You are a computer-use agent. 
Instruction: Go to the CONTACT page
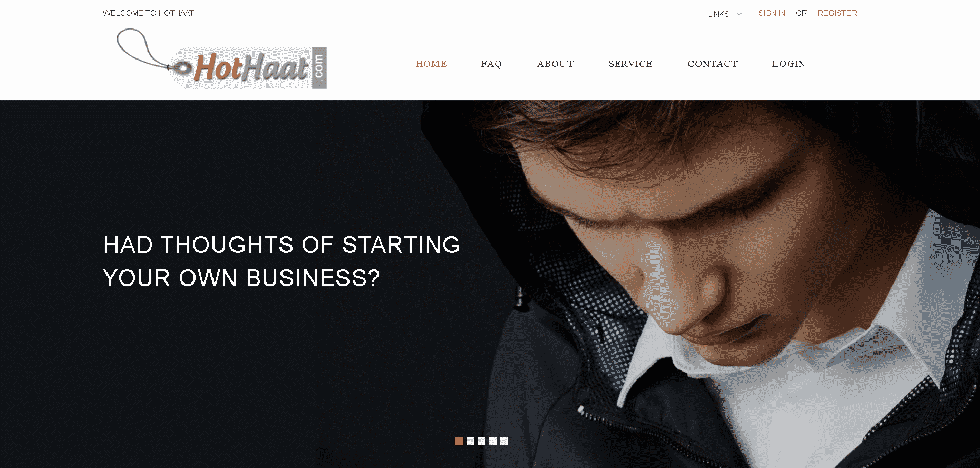[x=712, y=64]
